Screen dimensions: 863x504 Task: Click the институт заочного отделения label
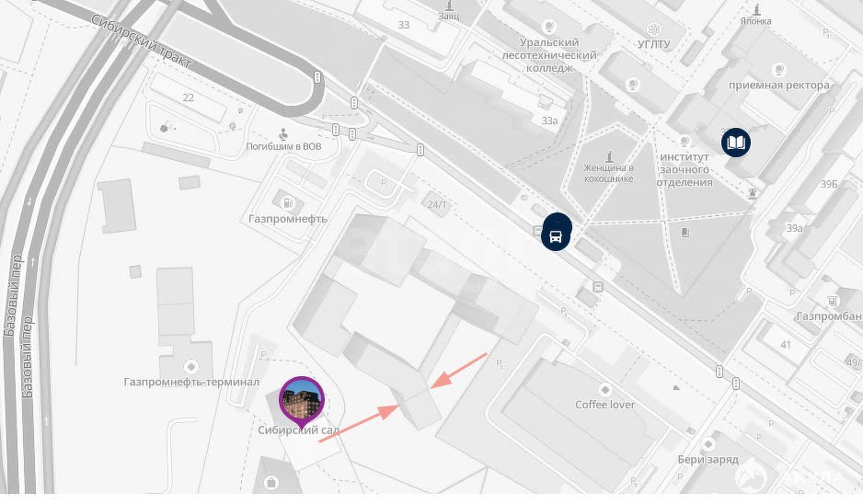[685, 169]
